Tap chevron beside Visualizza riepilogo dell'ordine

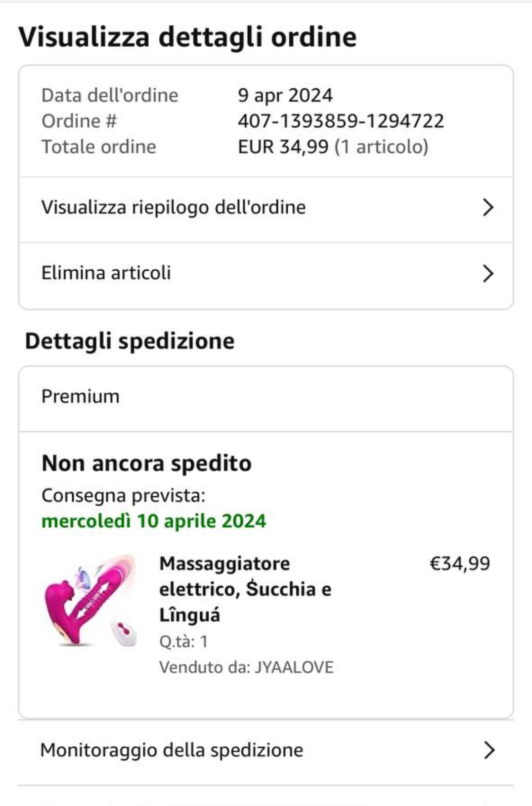pyautogui.click(x=487, y=207)
